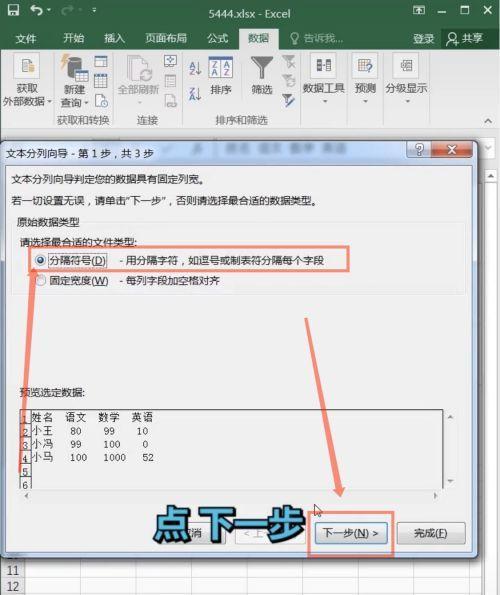Screen dimensions: 500x595
Task: Click the 告诉我 lightbulb search box
Action: (x=316, y=38)
